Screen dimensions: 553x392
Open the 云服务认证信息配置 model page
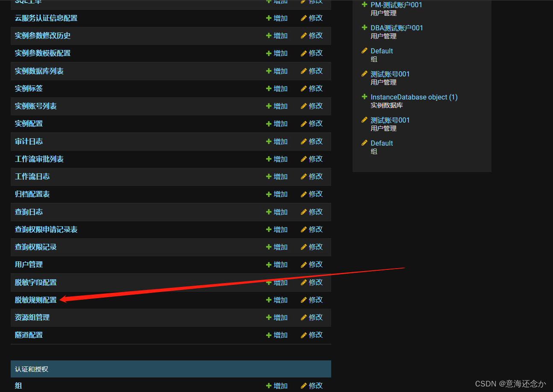click(x=46, y=18)
